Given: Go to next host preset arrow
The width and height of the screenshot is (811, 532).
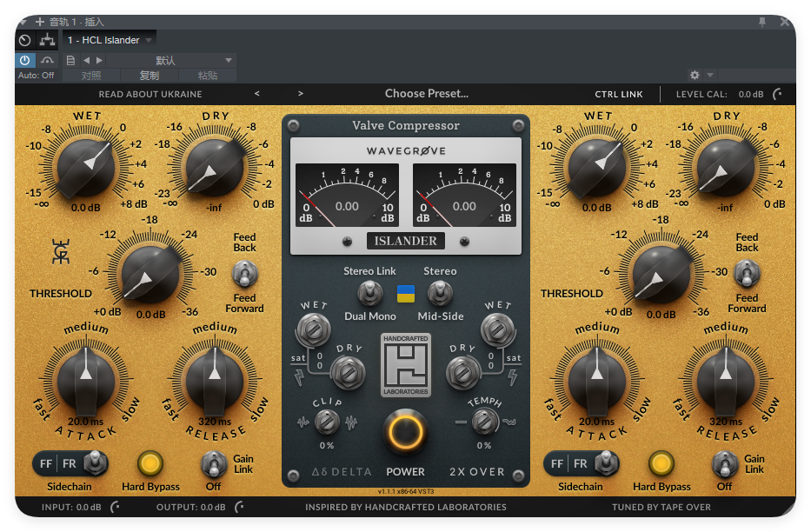Looking at the screenshot, I should (x=99, y=61).
